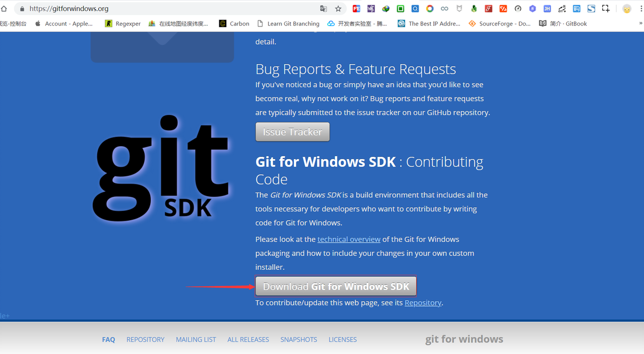
Task: Open the green globe download extension
Action: (386, 9)
